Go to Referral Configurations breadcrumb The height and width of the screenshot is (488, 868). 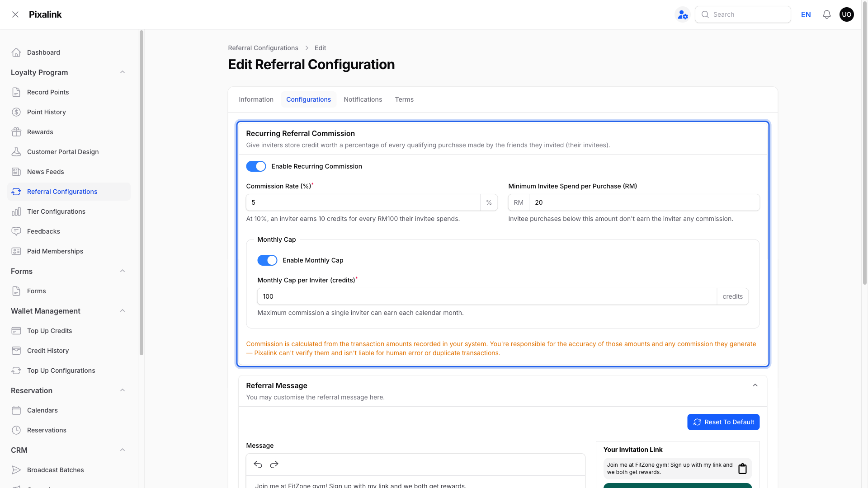pos(263,48)
